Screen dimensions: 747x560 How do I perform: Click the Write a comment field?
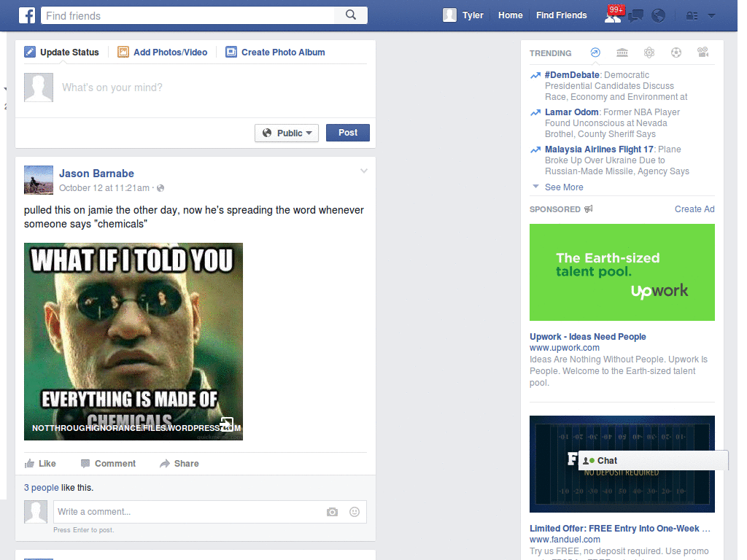(x=189, y=512)
